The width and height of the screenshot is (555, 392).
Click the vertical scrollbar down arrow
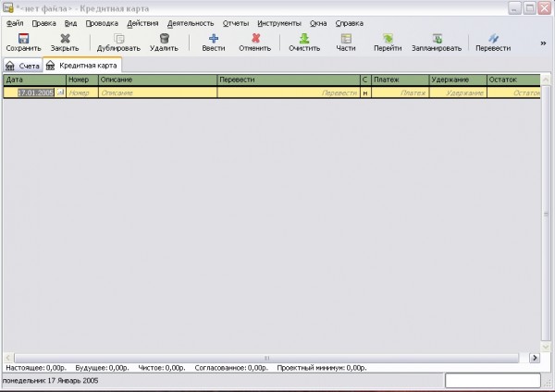click(x=546, y=347)
